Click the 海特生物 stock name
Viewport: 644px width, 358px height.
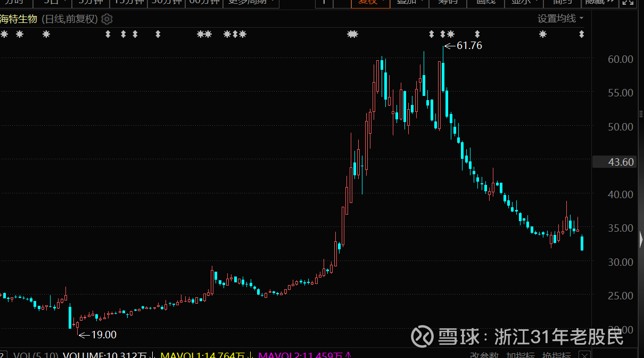(19, 19)
